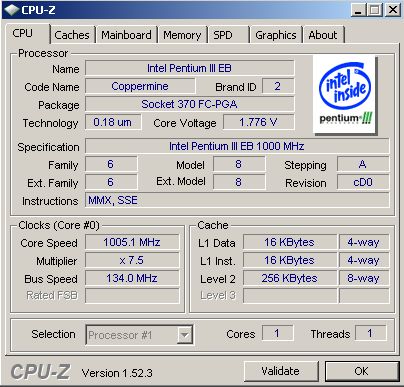
Task: Expand the Processor #1 selection dropdown
Action: [x=184, y=335]
